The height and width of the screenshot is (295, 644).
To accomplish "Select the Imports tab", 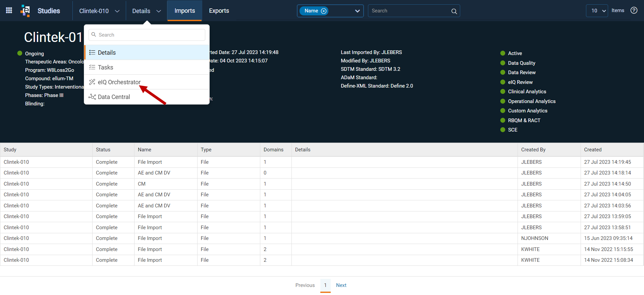I will [184, 11].
